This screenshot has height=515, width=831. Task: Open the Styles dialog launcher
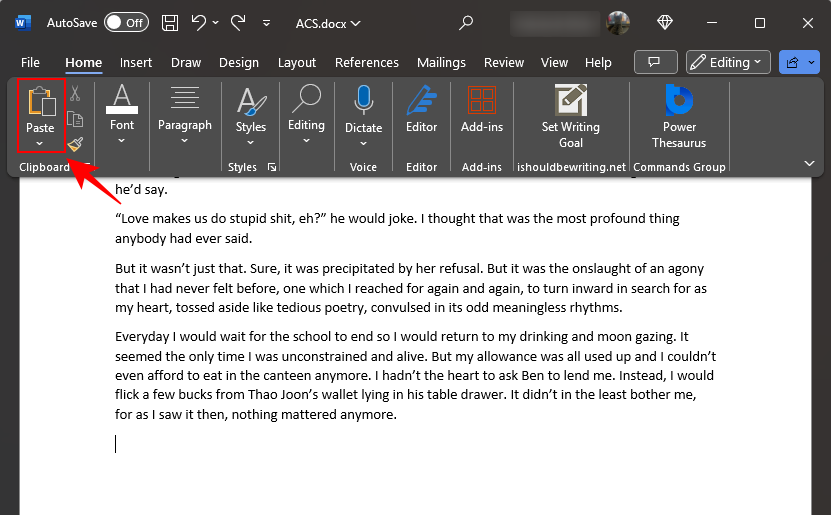point(272,167)
